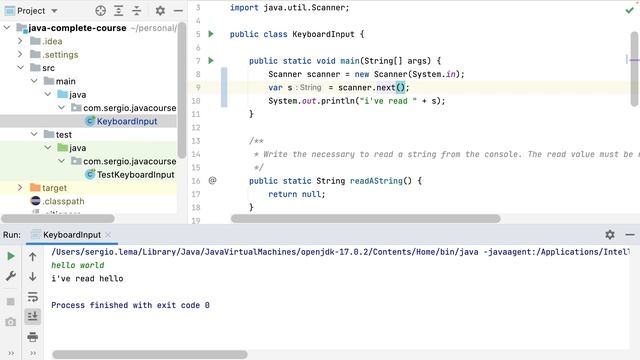Collapse the src folder
The height and width of the screenshot is (360, 640).
click(x=20, y=68)
